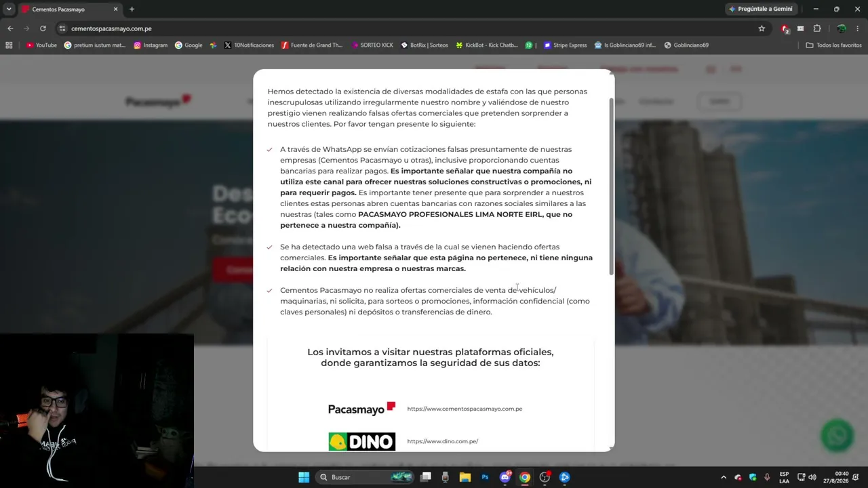Open the Fuente de Grand Th... bookmark

(x=312, y=45)
